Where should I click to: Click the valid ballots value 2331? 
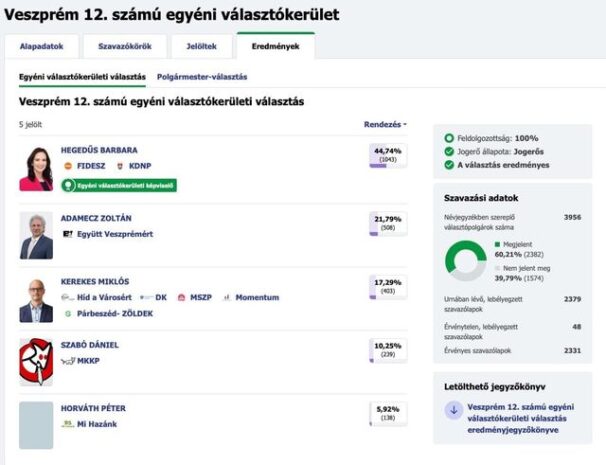tap(572, 351)
